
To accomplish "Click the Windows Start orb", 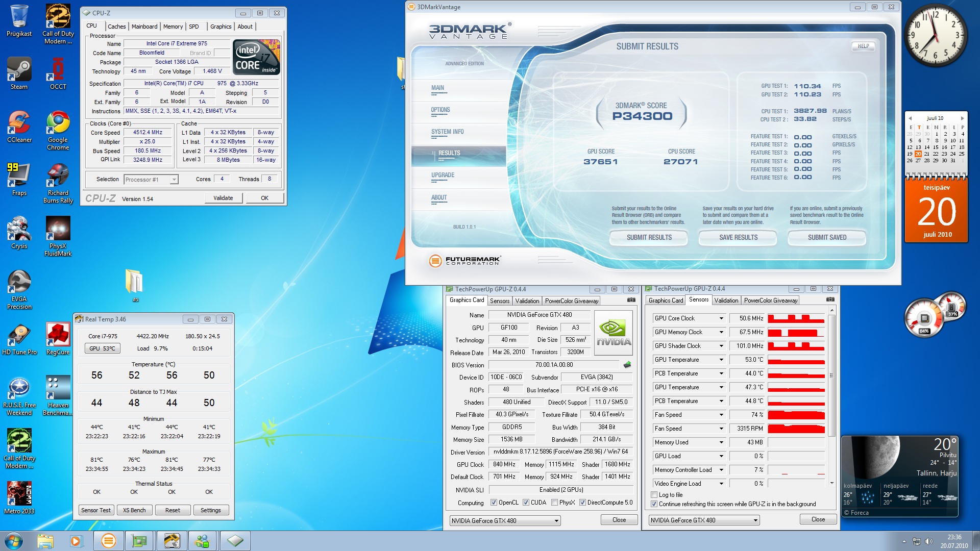I will pos(14,540).
